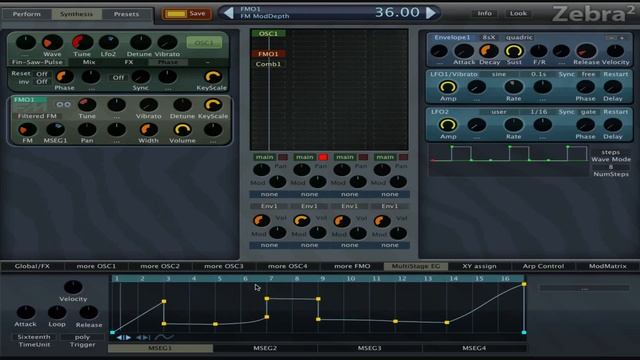Toggle the OSC1 Sync Off switch

click(118, 78)
